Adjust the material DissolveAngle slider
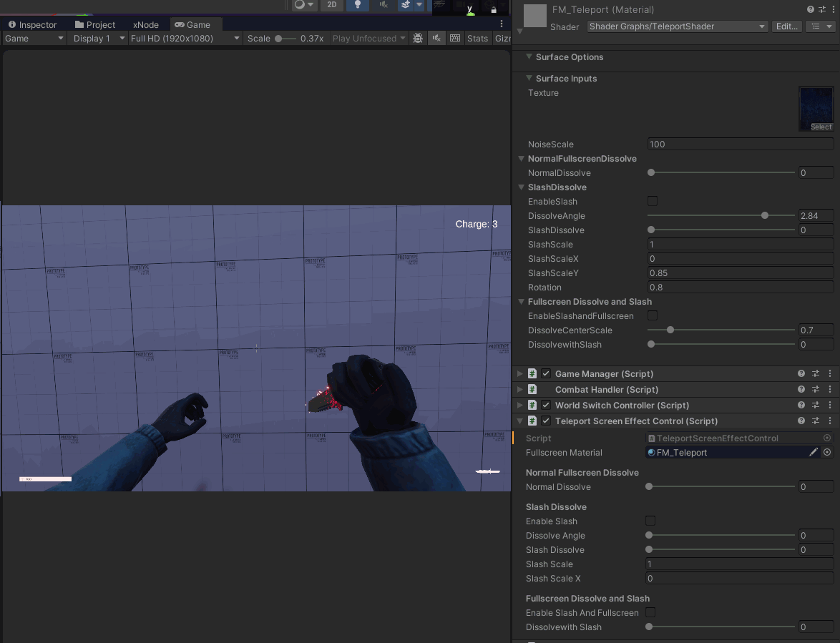840x643 pixels. pyautogui.click(x=721, y=216)
